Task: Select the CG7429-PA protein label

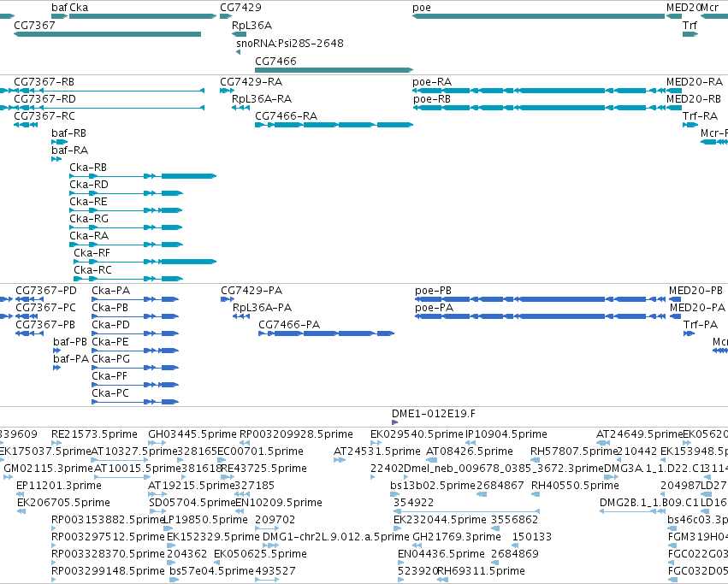Action: coord(252,291)
